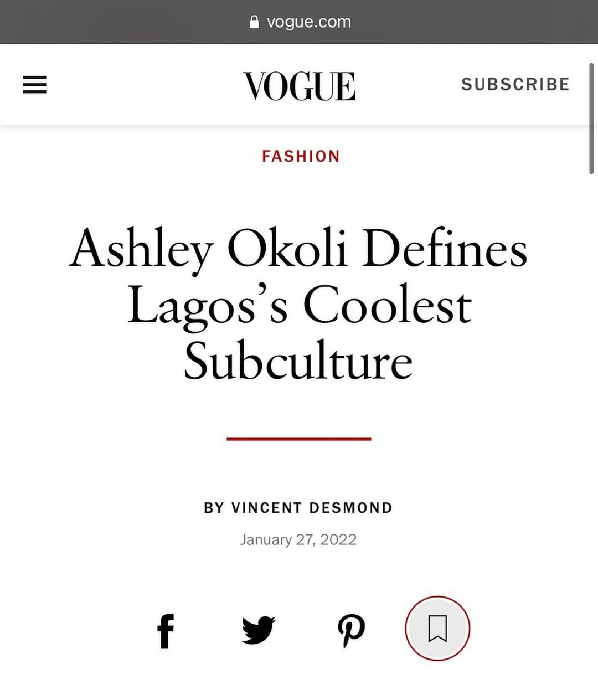
Task: Click the red divider line below headline
Action: click(x=299, y=439)
